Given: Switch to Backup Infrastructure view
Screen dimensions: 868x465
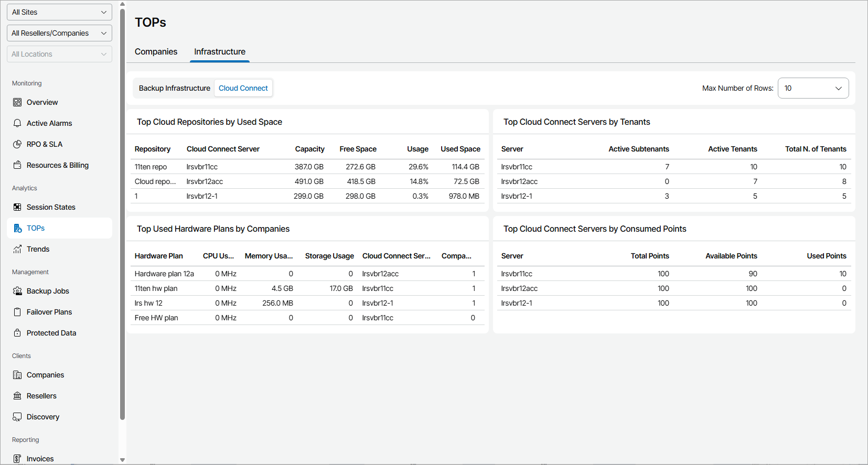Looking at the screenshot, I should [x=174, y=88].
